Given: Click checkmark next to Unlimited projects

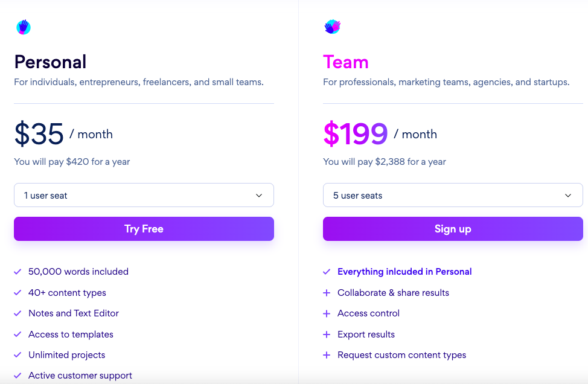Looking at the screenshot, I should [x=18, y=355].
